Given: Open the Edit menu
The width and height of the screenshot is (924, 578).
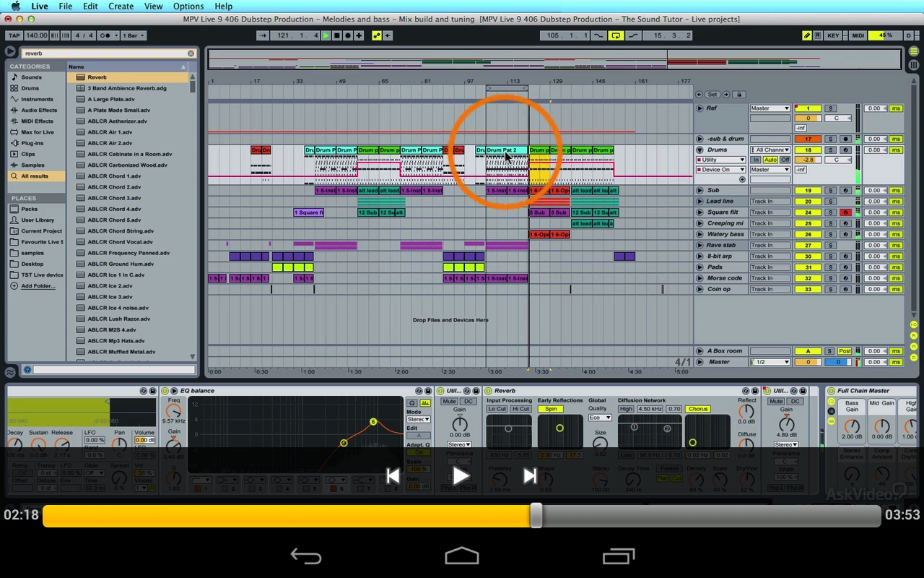Looking at the screenshot, I should [x=90, y=6].
